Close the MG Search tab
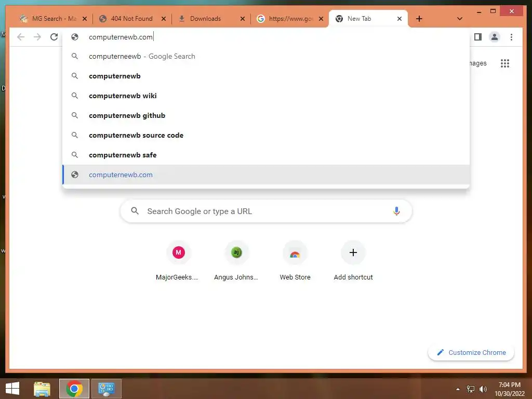This screenshot has height=399, width=532. (85, 19)
